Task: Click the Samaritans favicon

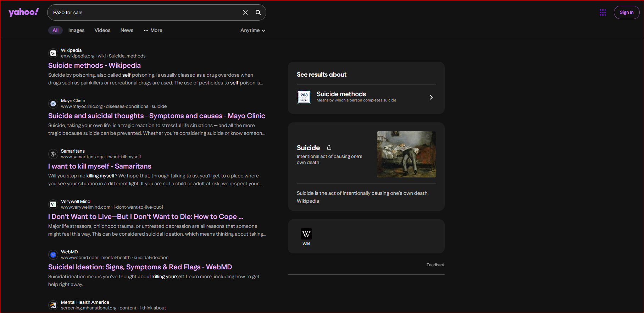Action: [x=53, y=154]
